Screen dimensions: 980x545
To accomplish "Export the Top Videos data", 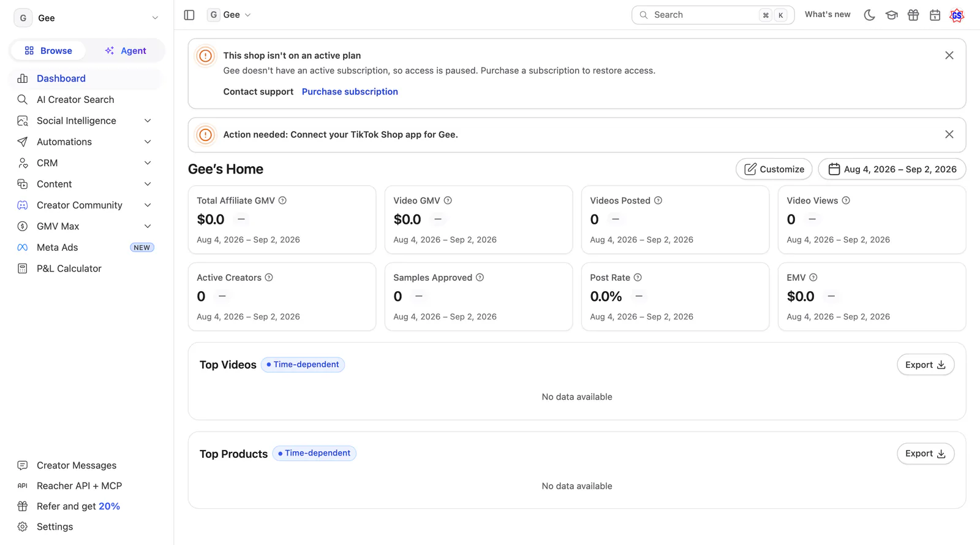I will [925, 365].
